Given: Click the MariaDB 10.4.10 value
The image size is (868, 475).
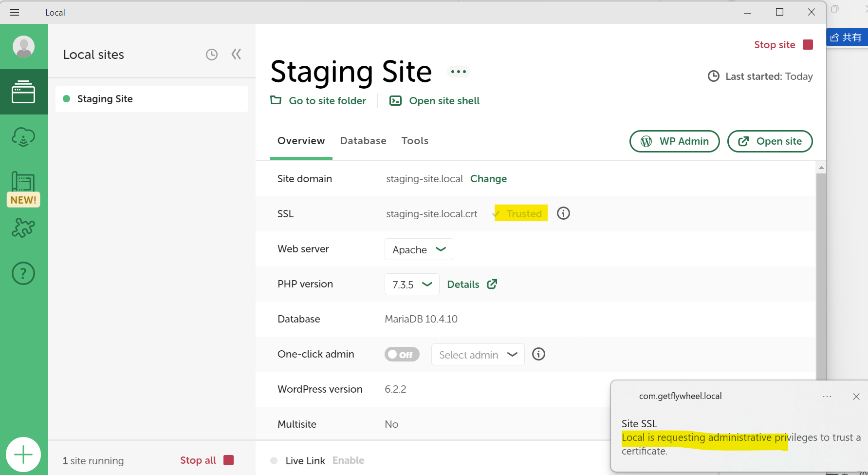Looking at the screenshot, I should pos(421,319).
